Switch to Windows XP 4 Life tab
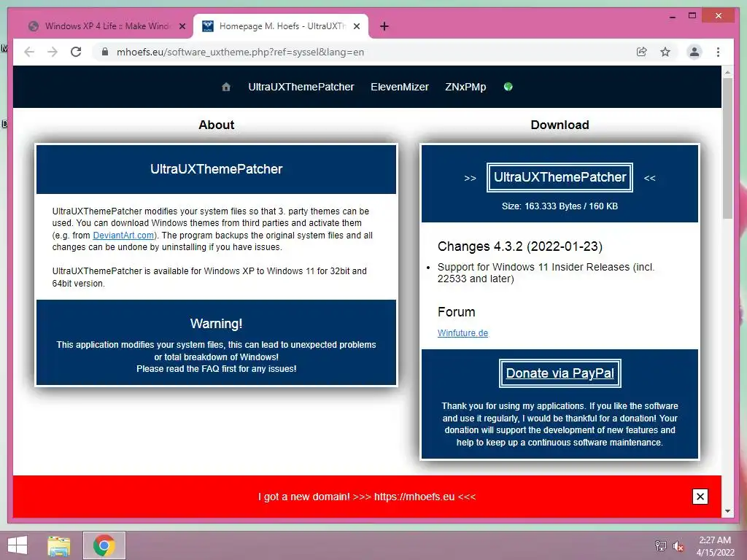The height and width of the screenshot is (560, 747). click(x=107, y=26)
